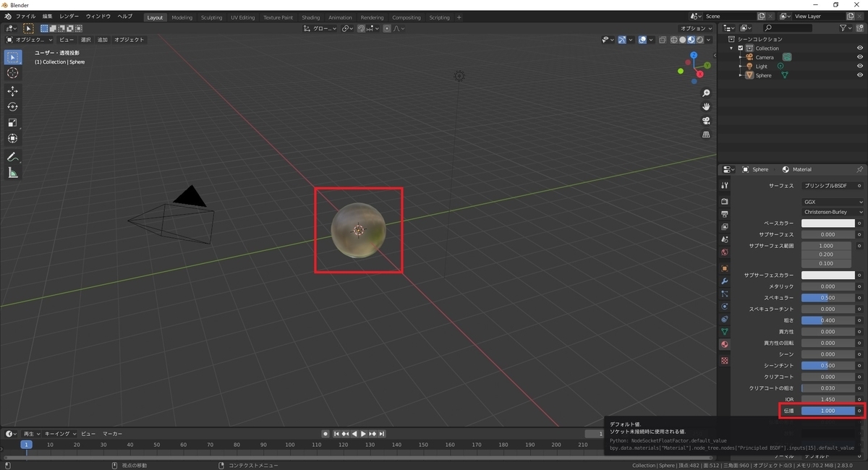Screen dimensions: 868x470
Task: Click the Roughness slider showing 0.400
Action: tap(828, 320)
